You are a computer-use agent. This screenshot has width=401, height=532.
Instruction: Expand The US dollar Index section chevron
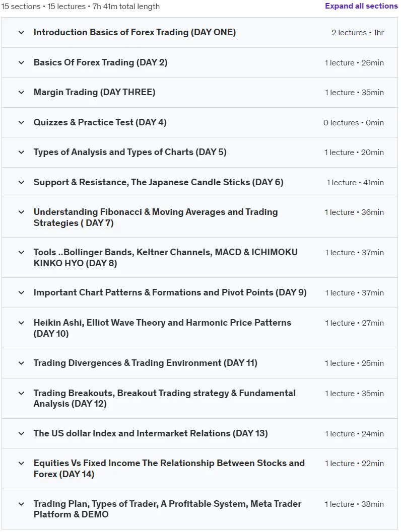click(x=21, y=434)
